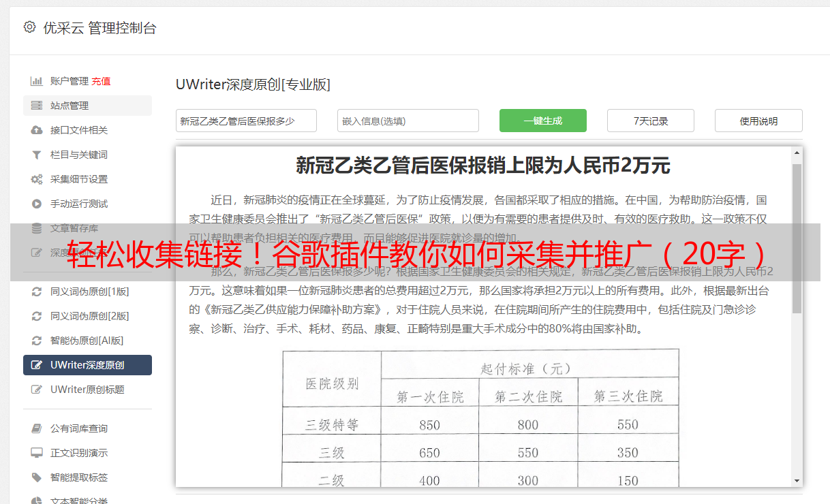Image resolution: width=830 pixels, height=504 pixels.
Task: Click the UWriter深度原创[专业版] heading
Action: [253, 84]
